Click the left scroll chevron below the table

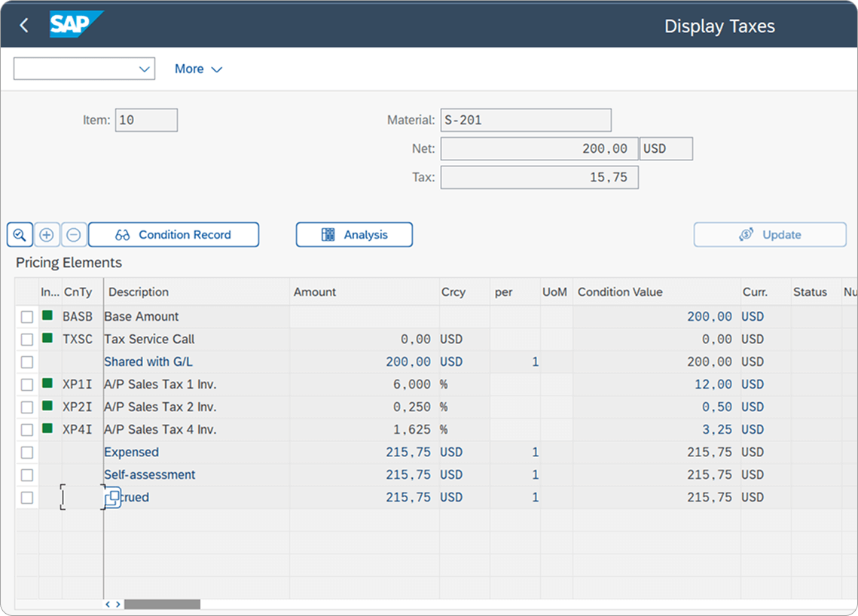pos(108,604)
